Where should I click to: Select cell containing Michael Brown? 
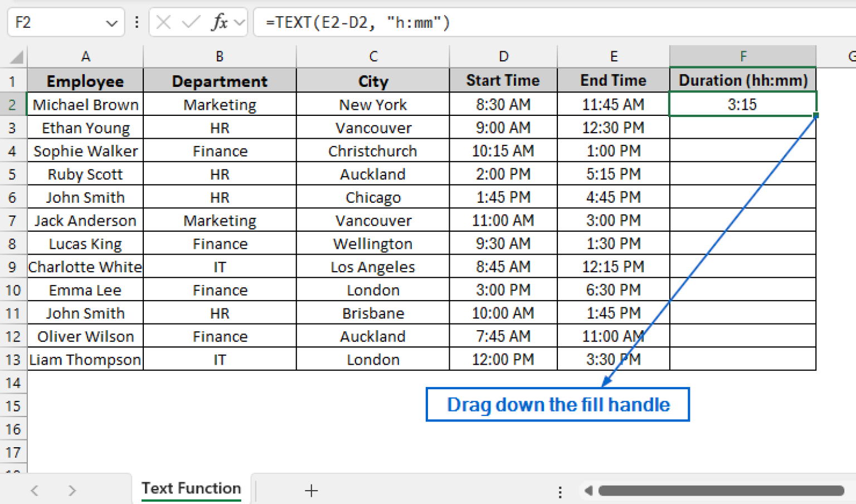85,104
